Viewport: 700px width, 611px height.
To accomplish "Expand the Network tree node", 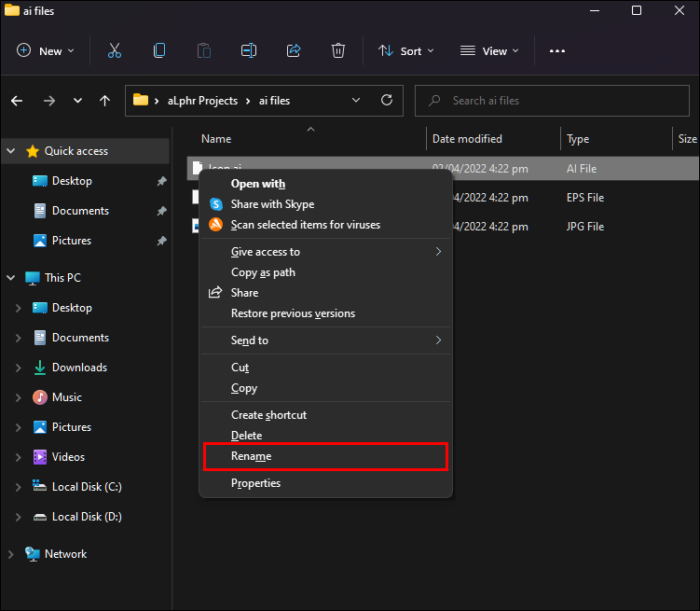I will 11,554.
